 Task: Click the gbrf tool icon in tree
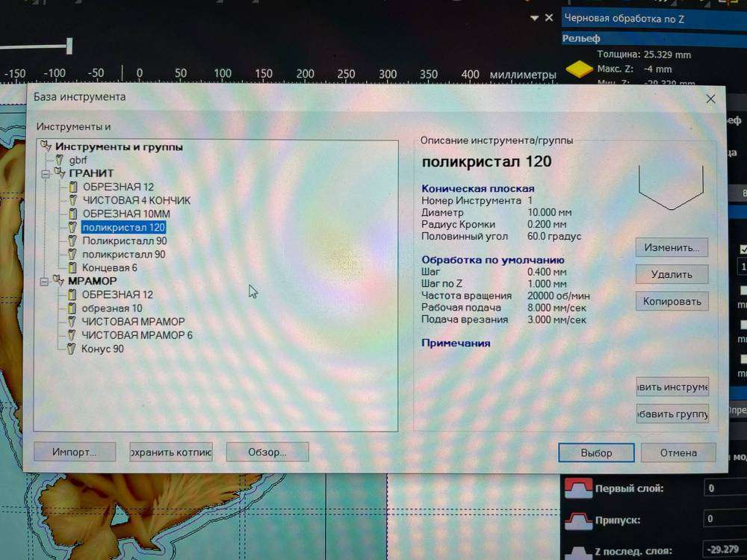click(x=59, y=161)
